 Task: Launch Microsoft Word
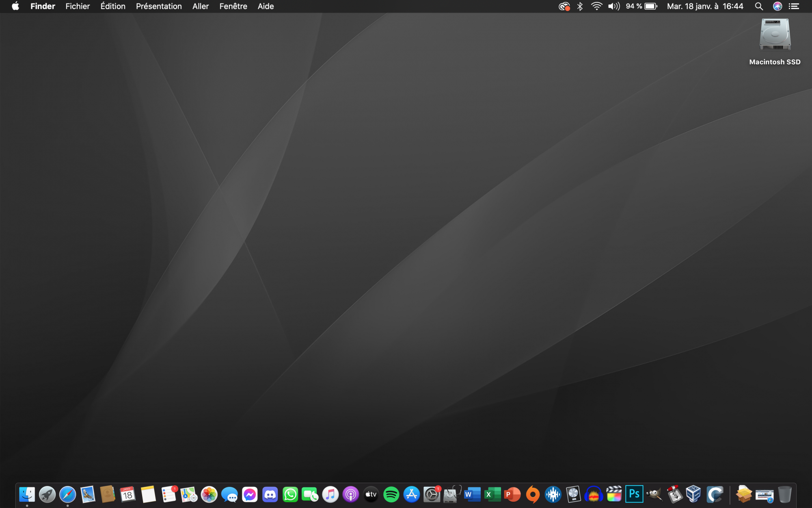coord(472,493)
